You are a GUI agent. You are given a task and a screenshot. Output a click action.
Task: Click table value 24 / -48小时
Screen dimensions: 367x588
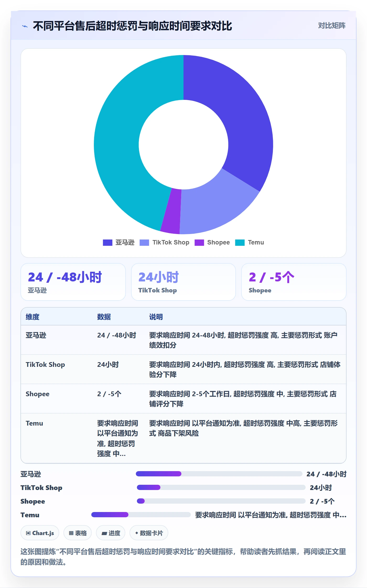point(117,335)
